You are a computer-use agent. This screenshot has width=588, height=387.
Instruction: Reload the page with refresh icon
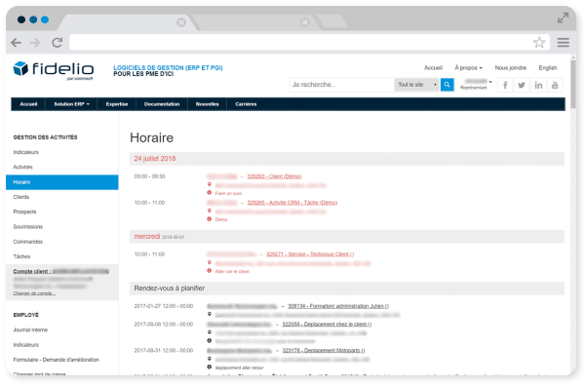(x=57, y=42)
